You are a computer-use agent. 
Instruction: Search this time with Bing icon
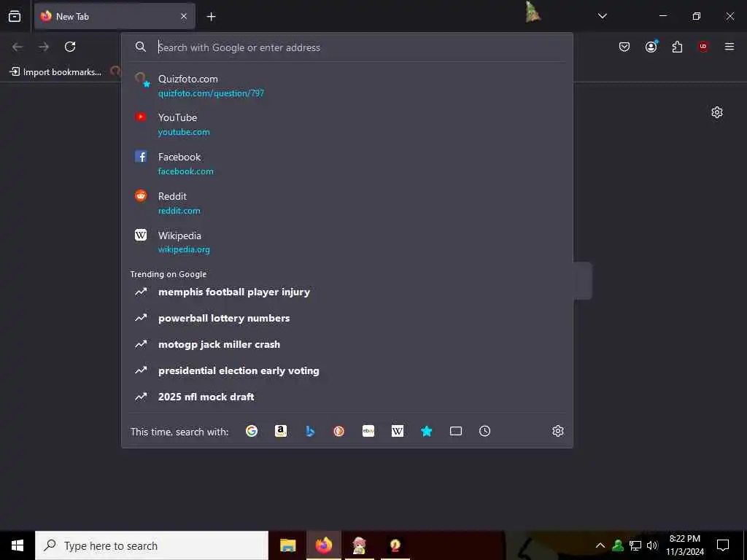pos(309,431)
